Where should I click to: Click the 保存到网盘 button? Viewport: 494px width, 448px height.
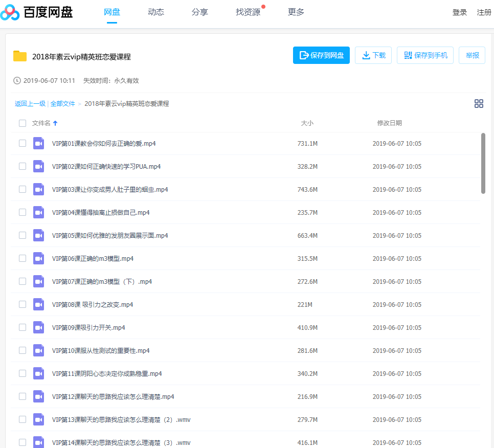(x=321, y=55)
